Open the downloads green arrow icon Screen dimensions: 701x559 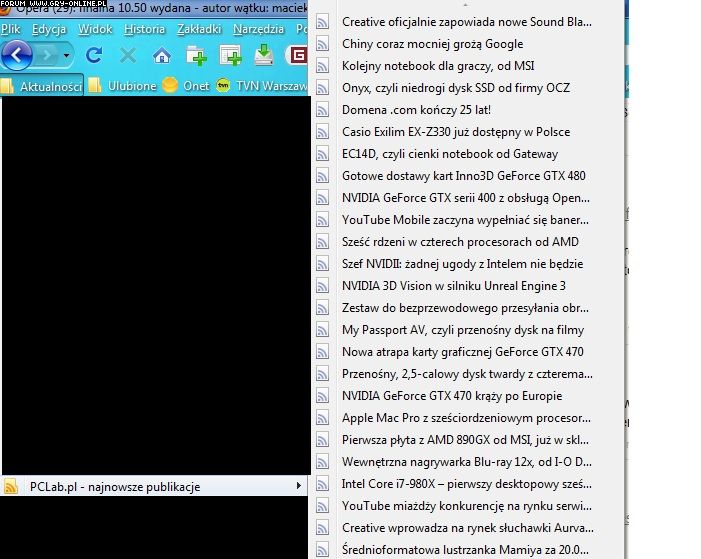point(264,55)
